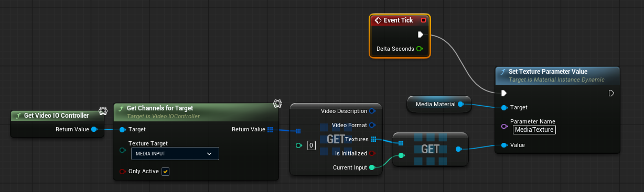Click the output pin on the second GET node
Image resolution: width=644 pixels, height=192 pixels.
tap(458, 149)
